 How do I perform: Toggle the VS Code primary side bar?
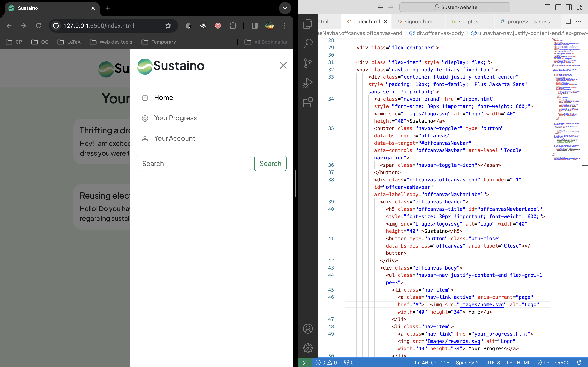[x=547, y=7]
